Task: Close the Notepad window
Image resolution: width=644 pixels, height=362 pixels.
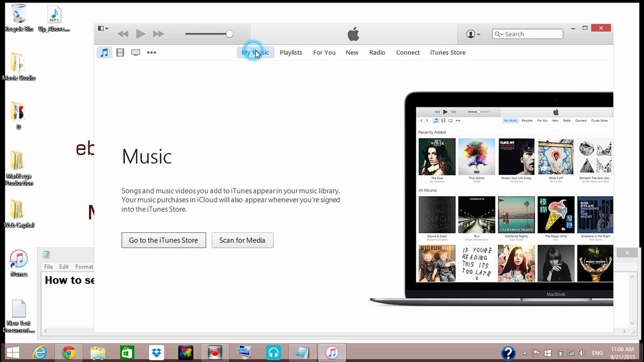Action: click(627, 253)
